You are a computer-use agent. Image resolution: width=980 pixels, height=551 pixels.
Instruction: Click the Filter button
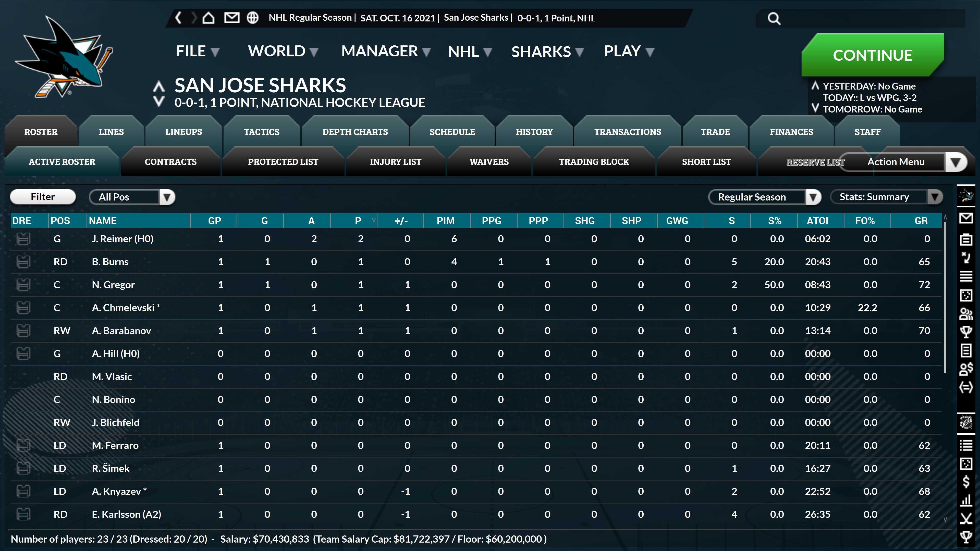click(x=43, y=197)
